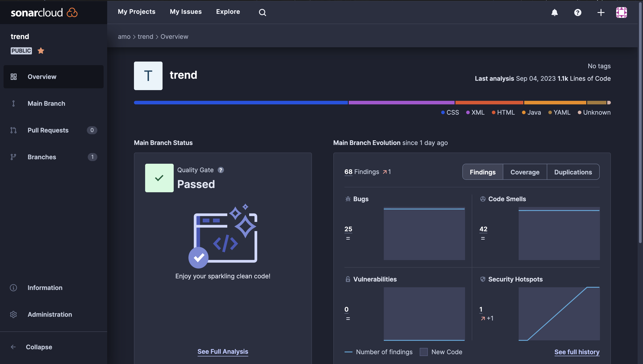643x364 pixels.
Task: Click See Full Analysis link
Action: pos(223,351)
